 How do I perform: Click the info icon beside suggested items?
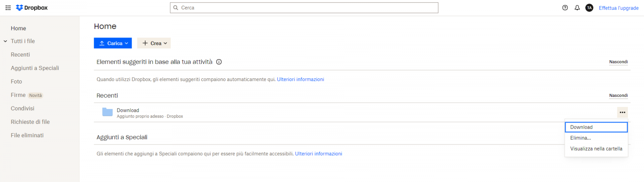(x=219, y=62)
